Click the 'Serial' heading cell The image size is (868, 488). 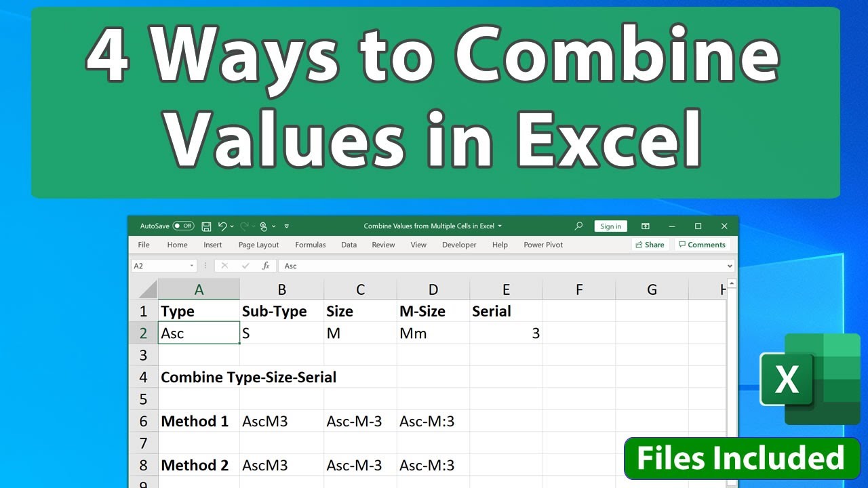click(506, 311)
